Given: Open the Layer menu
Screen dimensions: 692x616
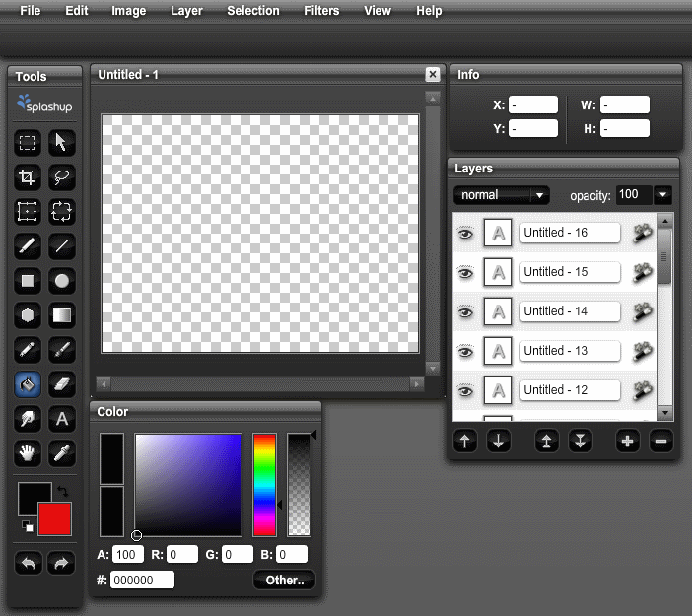Looking at the screenshot, I should (186, 11).
